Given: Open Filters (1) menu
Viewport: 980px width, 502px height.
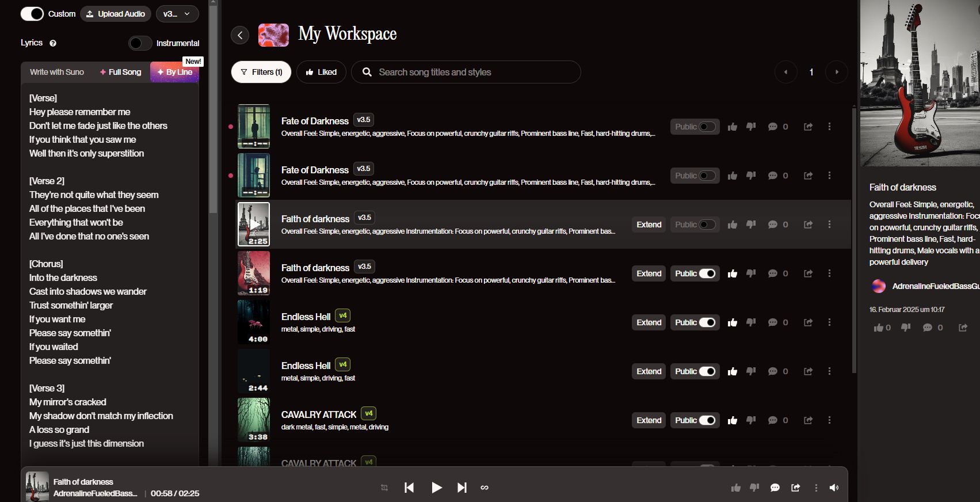Looking at the screenshot, I should point(261,72).
